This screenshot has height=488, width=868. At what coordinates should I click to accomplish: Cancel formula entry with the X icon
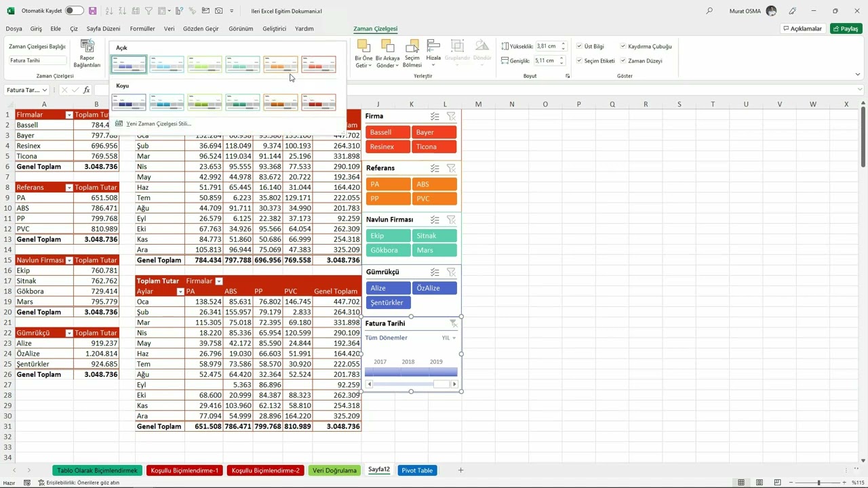[64, 90]
